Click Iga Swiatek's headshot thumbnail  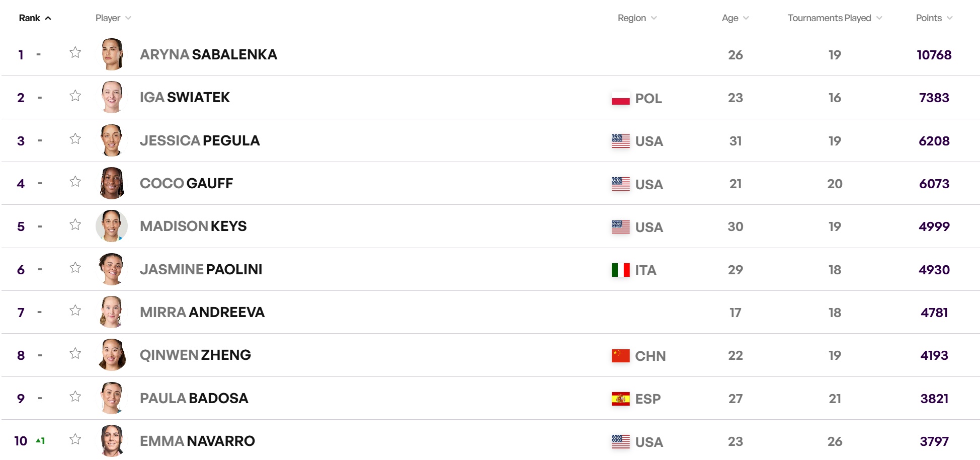(112, 97)
